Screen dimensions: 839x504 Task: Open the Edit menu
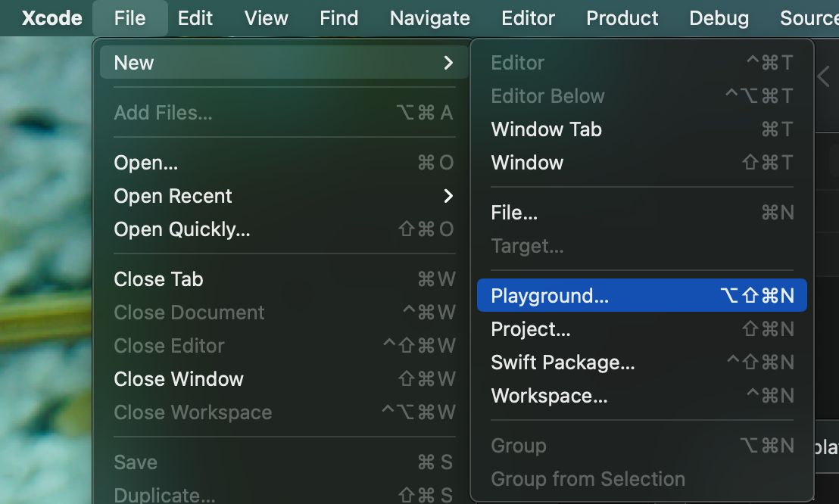195,18
